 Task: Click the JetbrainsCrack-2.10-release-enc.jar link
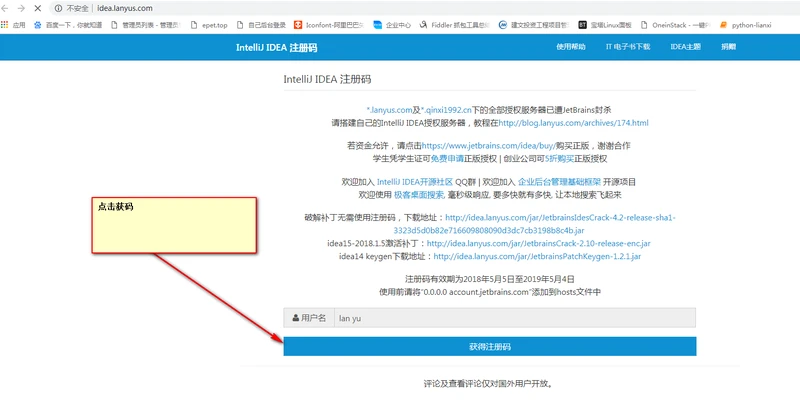coord(539,243)
